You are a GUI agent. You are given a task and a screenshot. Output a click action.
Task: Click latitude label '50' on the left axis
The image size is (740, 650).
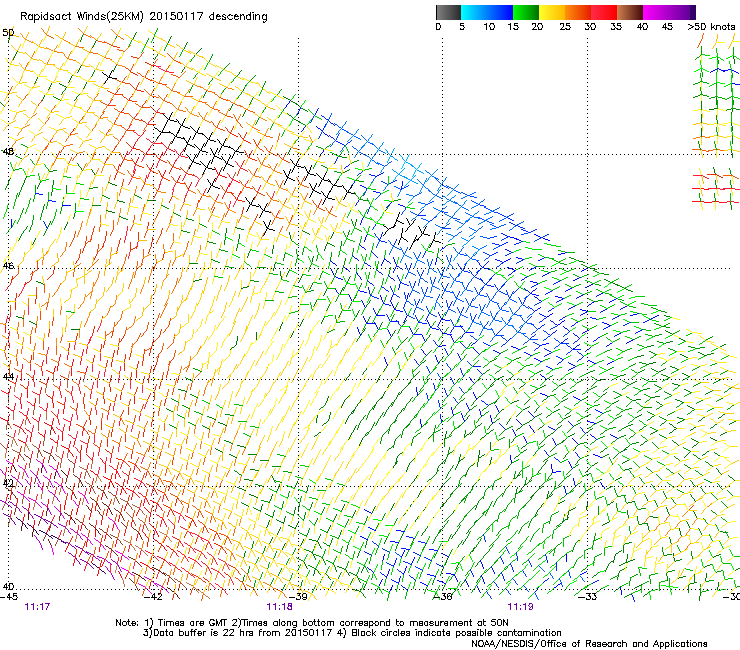coord(8,33)
